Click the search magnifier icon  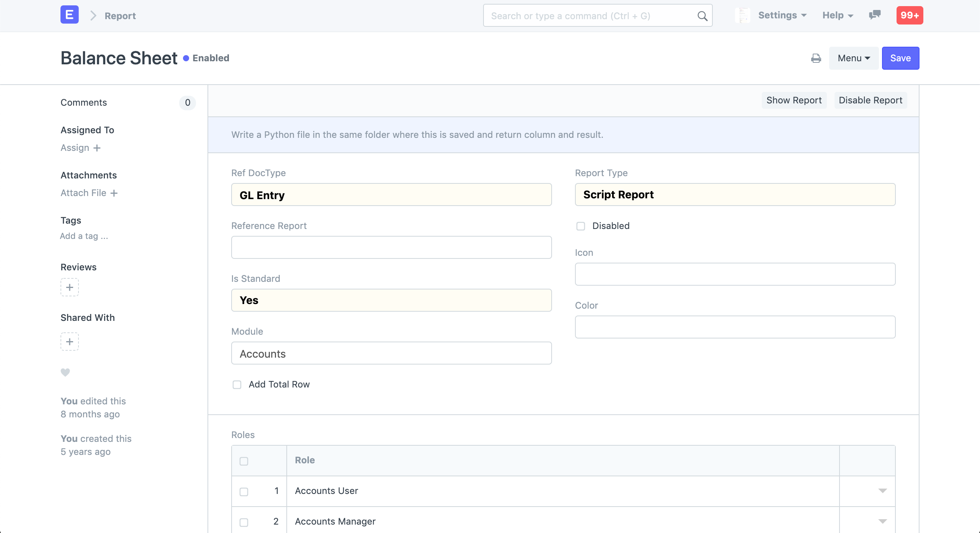point(702,16)
